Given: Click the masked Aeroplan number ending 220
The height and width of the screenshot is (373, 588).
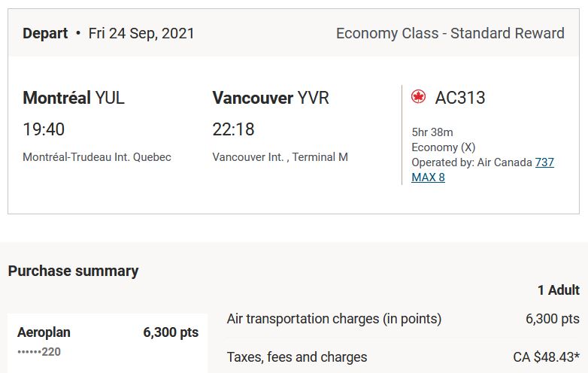Looking at the screenshot, I should coord(39,352).
